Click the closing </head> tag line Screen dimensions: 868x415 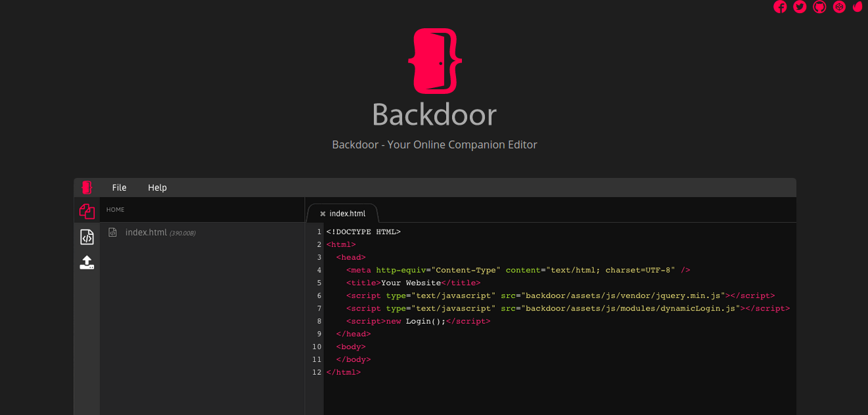coord(354,334)
